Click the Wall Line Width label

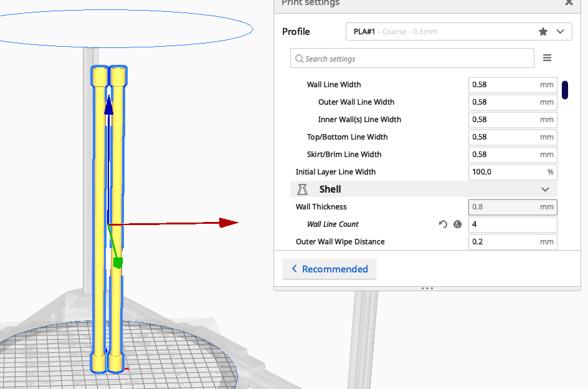[x=334, y=85]
